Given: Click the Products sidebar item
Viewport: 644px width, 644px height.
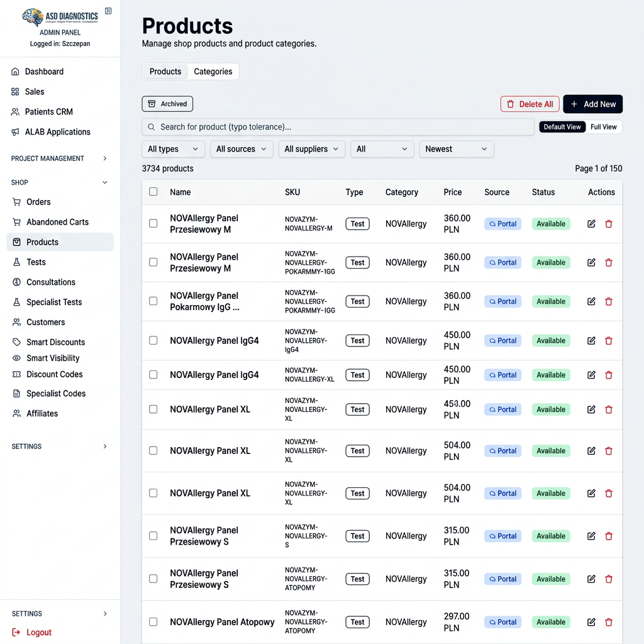Looking at the screenshot, I should (60, 242).
